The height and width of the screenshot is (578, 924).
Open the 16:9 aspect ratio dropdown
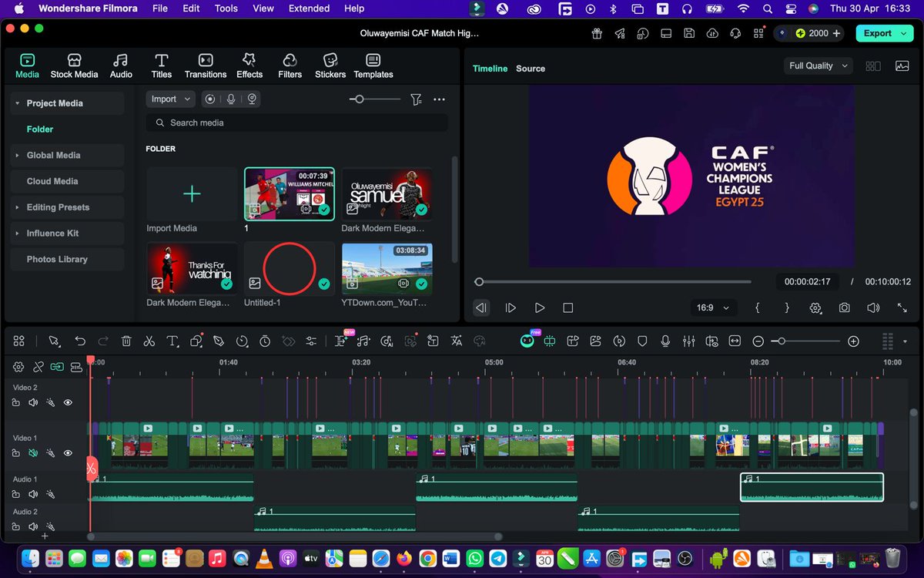[712, 307]
